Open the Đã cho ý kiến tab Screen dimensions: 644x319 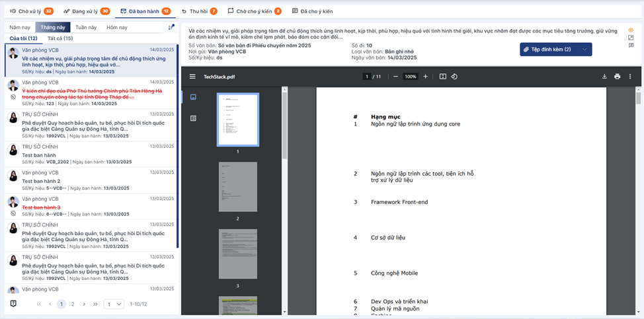pos(312,11)
